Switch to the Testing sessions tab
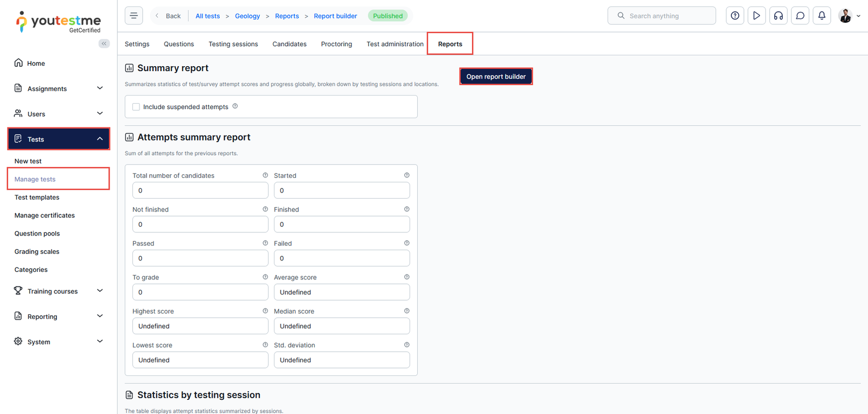Viewport: 868px width, 414px height. [x=233, y=44]
